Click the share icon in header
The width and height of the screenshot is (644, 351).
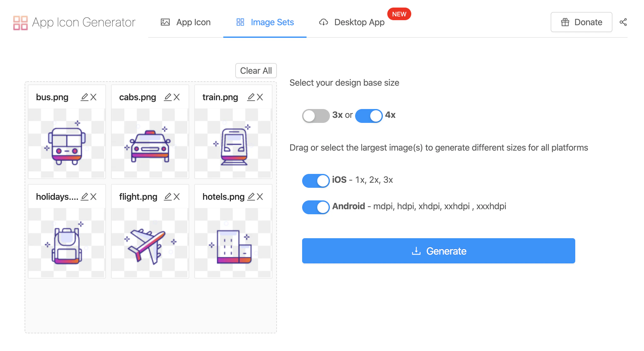coord(623,22)
